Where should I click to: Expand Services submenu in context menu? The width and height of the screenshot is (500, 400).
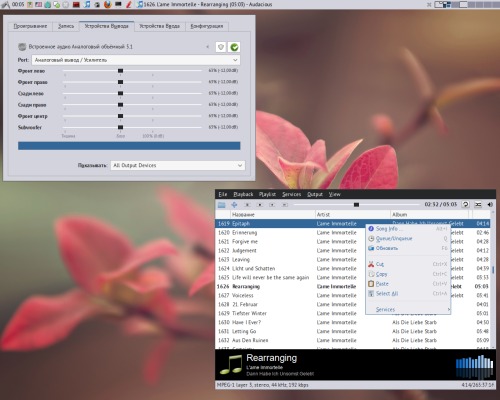coord(408,309)
